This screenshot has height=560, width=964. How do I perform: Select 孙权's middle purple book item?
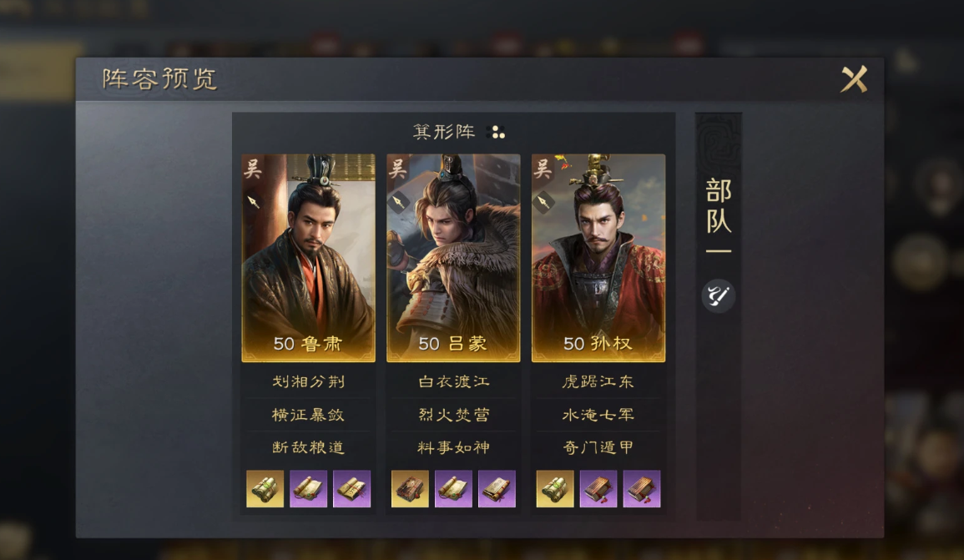click(x=598, y=489)
